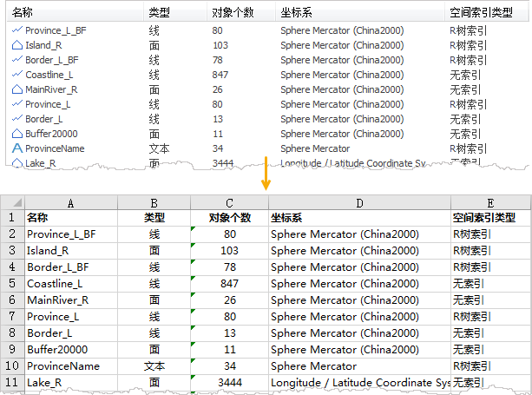This screenshot has height=395, width=532.
Task: Select spreadsheet column C header
Action: point(229,202)
